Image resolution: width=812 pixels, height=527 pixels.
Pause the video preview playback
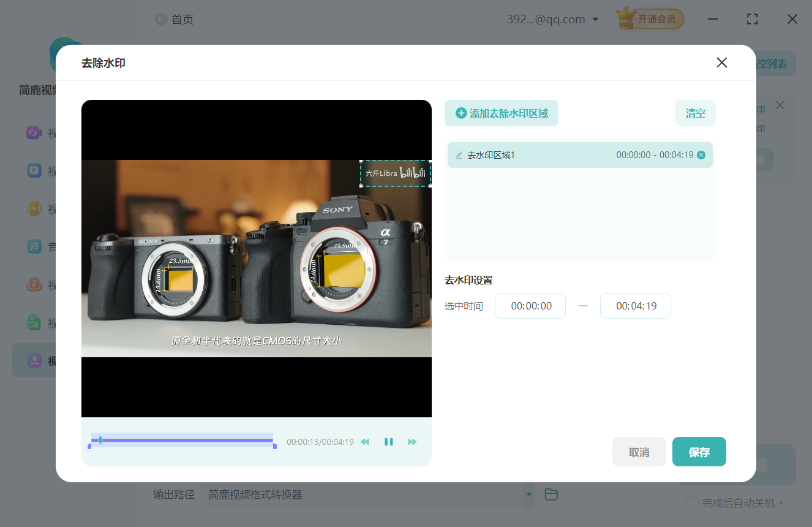click(388, 442)
